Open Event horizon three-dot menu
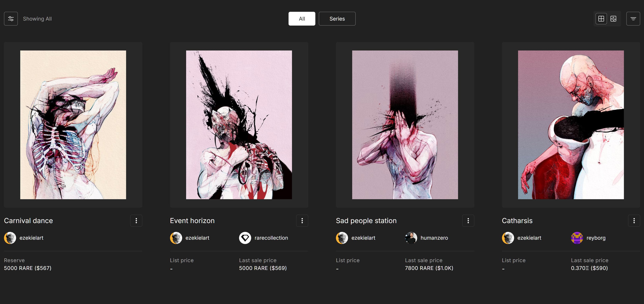Screen dimensions: 644x304 (x=302, y=221)
